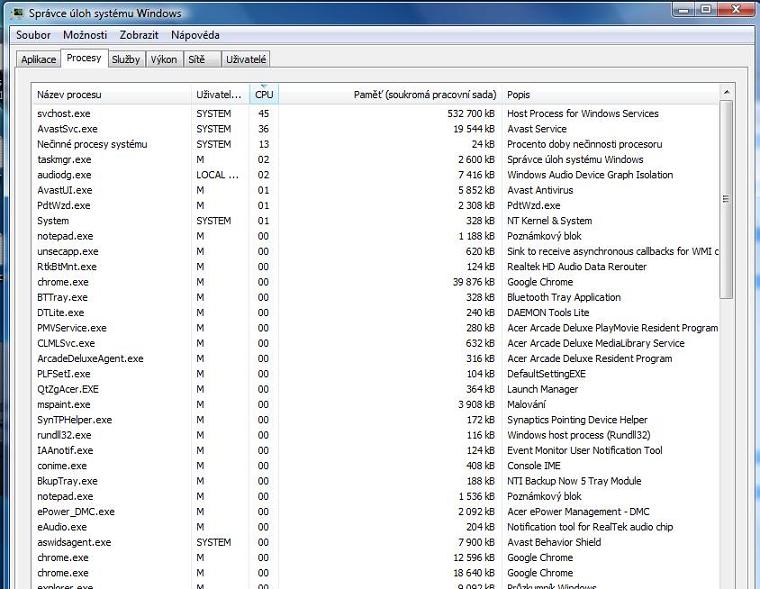Switch to the Aplikace tab
Image resolution: width=760 pixels, height=589 pixels.
[38, 60]
